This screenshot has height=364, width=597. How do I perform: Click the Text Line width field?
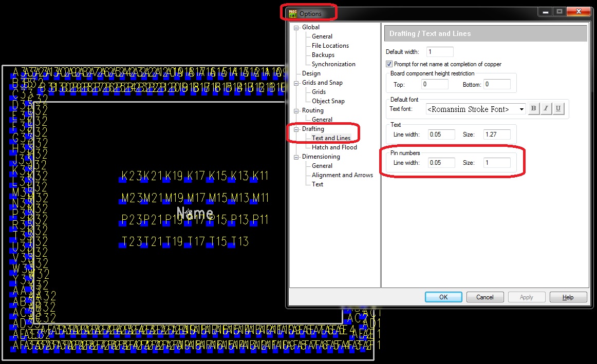[x=441, y=135]
